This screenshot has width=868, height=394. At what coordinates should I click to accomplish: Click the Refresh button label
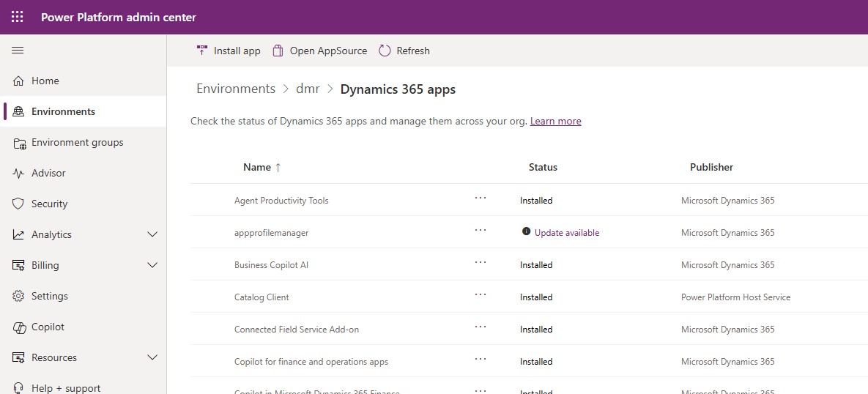click(x=413, y=51)
